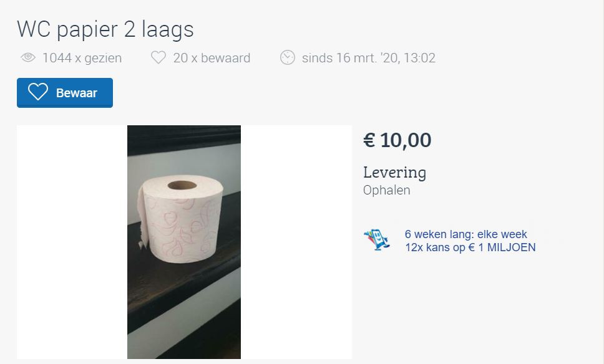Select the listing title 'WC papier 2 laags'
Viewport: 604px width, 364px height.
[105, 29]
